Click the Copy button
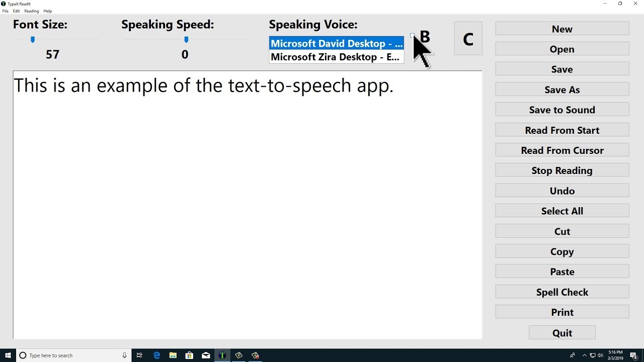Screen dimensions: 644x362 click(562, 251)
